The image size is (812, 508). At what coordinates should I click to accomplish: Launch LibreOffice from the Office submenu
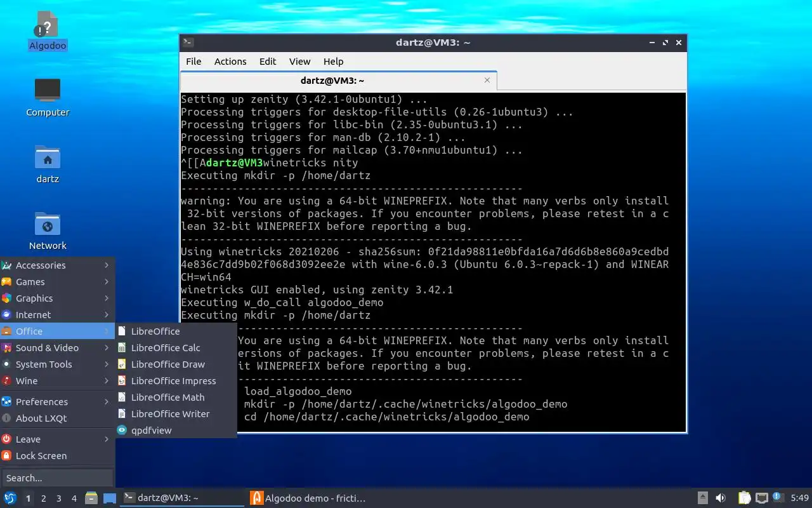(x=176, y=331)
